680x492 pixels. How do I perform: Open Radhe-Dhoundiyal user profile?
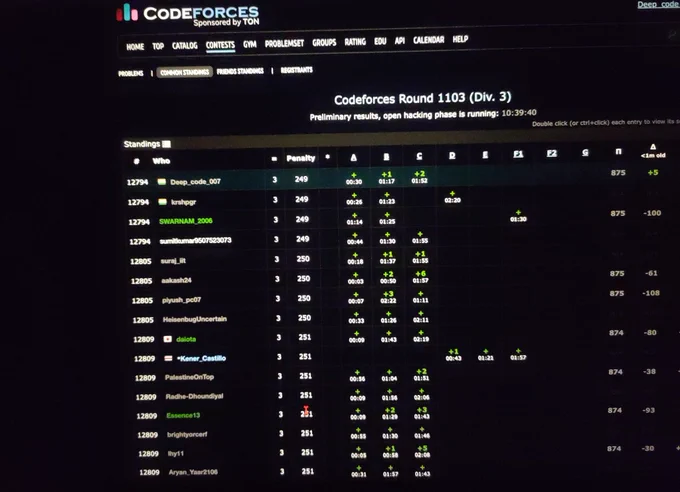(194, 396)
